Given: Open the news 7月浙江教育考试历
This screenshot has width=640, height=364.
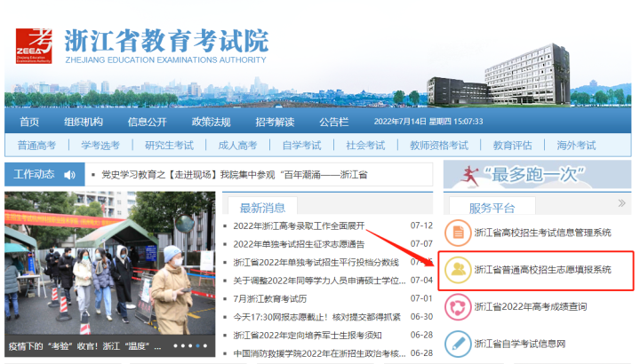Looking at the screenshot, I should (x=270, y=299).
